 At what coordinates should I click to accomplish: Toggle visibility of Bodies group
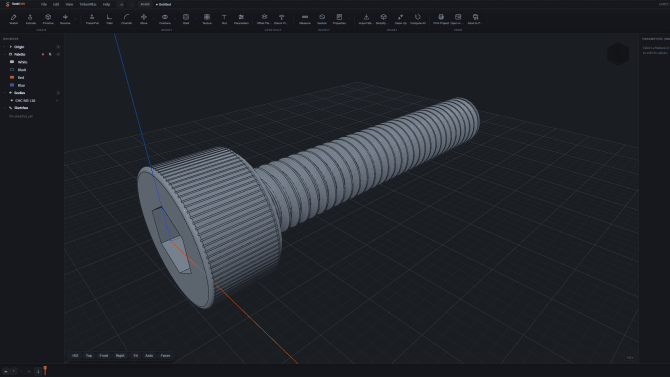(x=58, y=93)
